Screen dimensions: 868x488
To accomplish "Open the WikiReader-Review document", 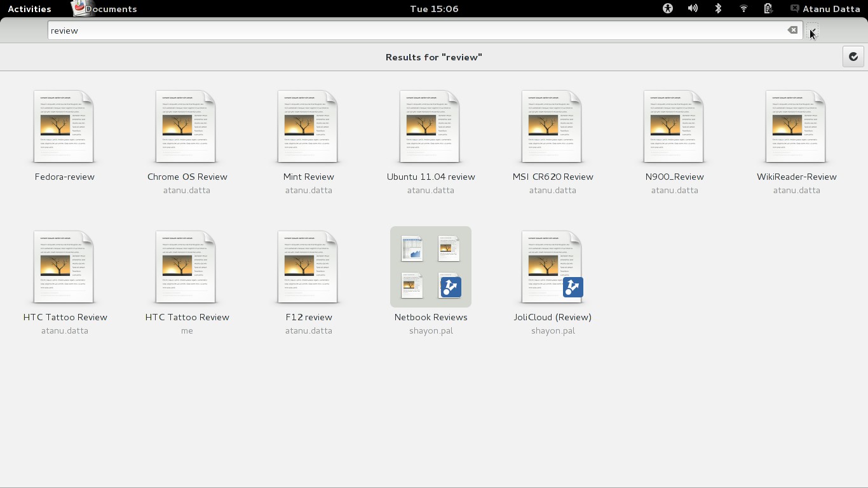I will (x=796, y=127).
